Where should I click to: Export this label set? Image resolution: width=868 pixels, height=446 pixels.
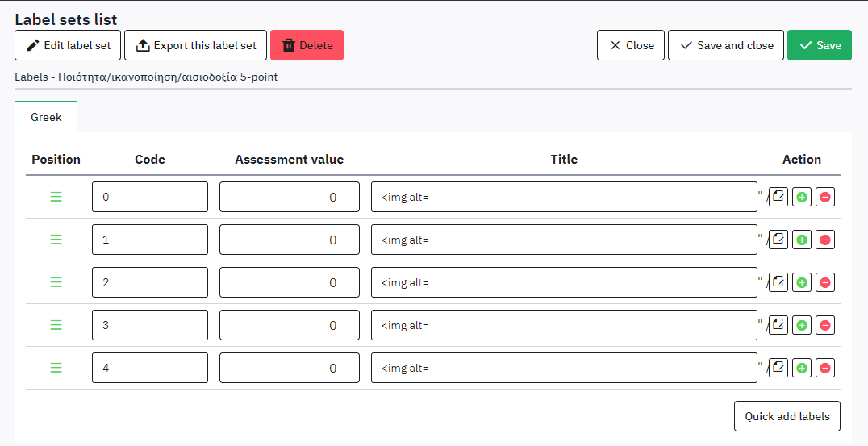(x=195, y=45)
